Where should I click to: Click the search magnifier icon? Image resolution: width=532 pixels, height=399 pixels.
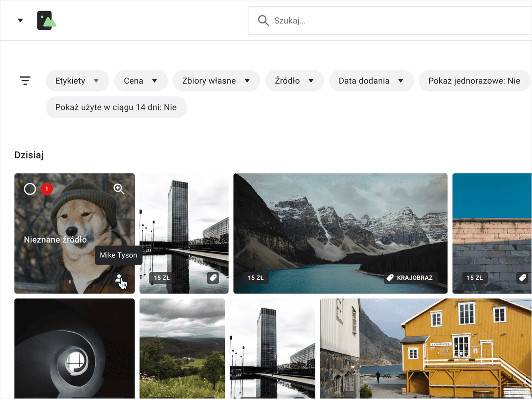click(263, 20)
